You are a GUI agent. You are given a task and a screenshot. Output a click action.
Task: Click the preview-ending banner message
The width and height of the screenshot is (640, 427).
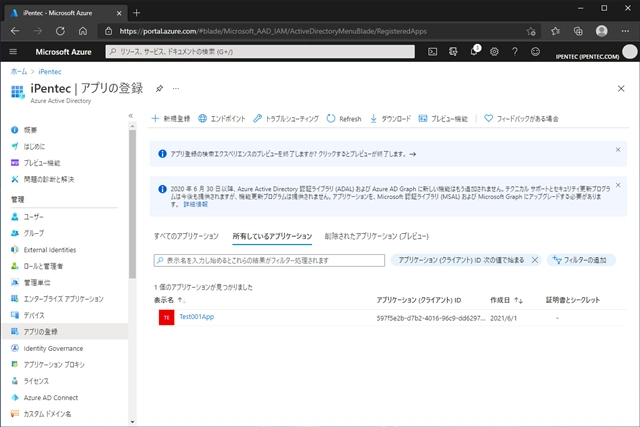tap(293, 154)
